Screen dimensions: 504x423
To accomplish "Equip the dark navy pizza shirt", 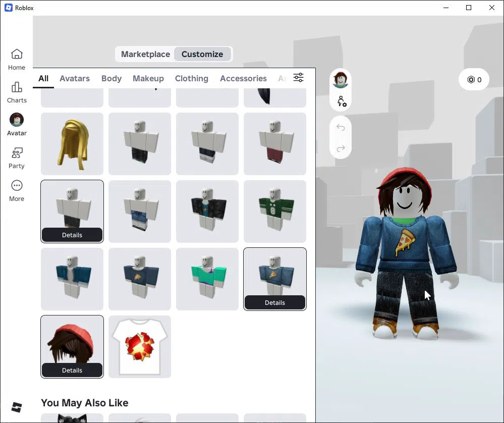I will point(140,279).
